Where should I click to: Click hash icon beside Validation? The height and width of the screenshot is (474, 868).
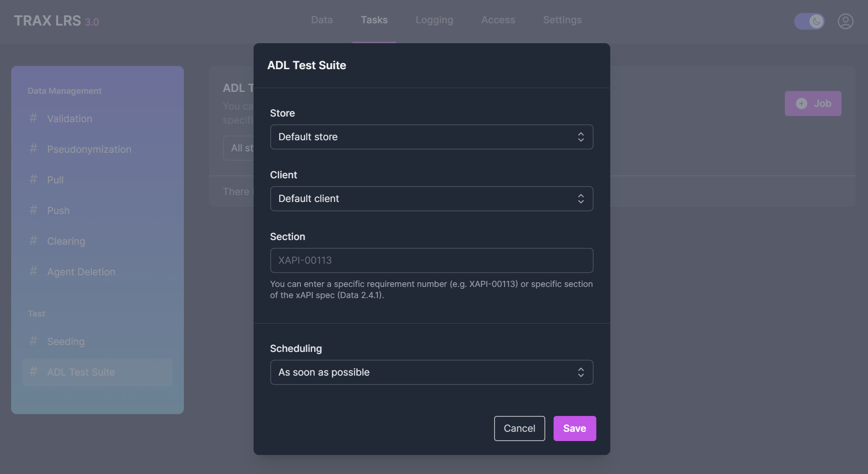[x=33, y=118]
